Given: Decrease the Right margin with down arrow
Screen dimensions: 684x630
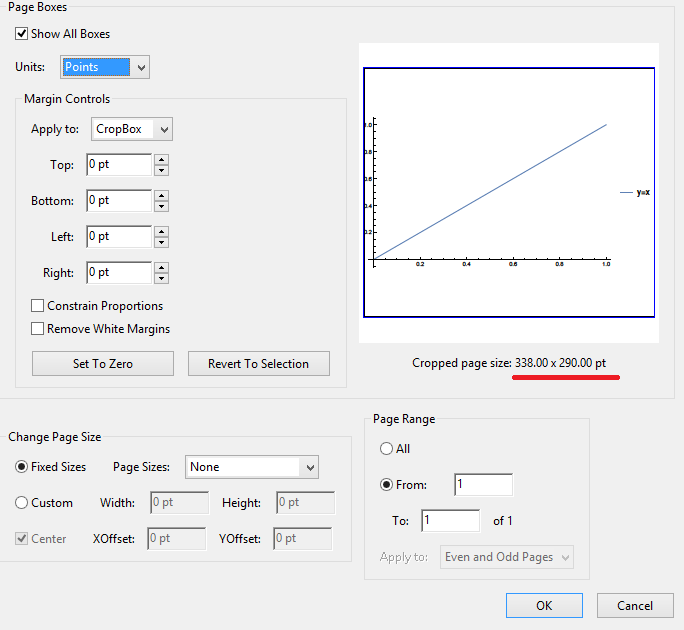Looking at the screenshot, I should coord(161,278).
